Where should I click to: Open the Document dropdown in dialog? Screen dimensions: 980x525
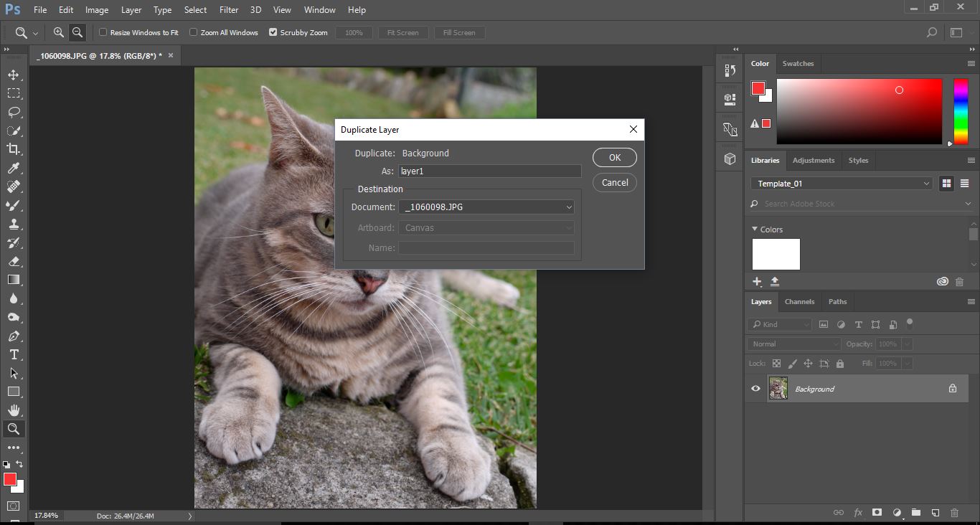[x=486, y=207]
